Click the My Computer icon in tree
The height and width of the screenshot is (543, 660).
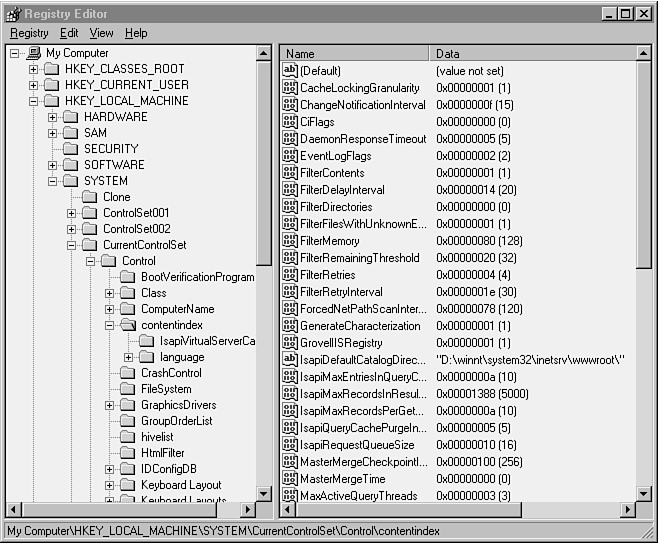[x=33, y=53]
